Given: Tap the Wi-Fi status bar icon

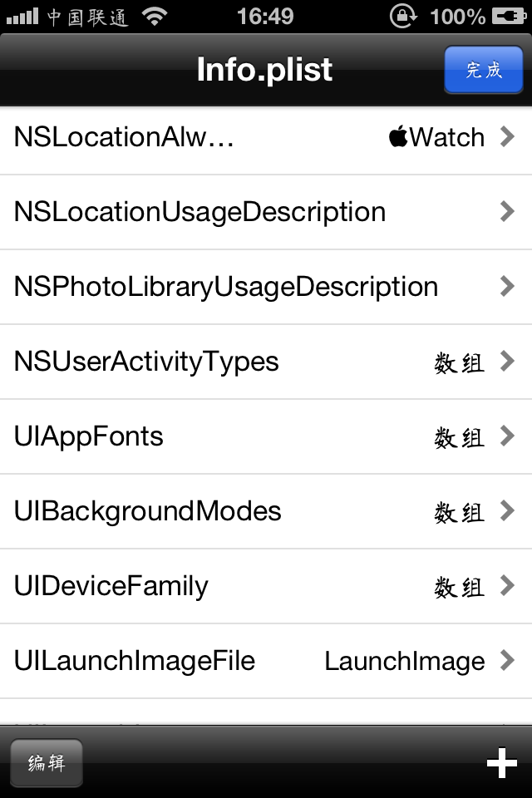Looking at the screenshot, I should click(x=155, y=17).
